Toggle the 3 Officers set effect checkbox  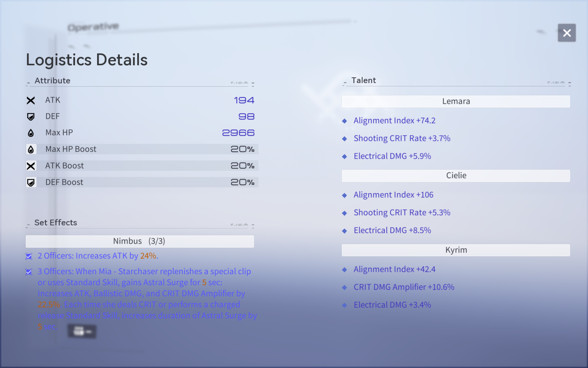pos(29,272)
